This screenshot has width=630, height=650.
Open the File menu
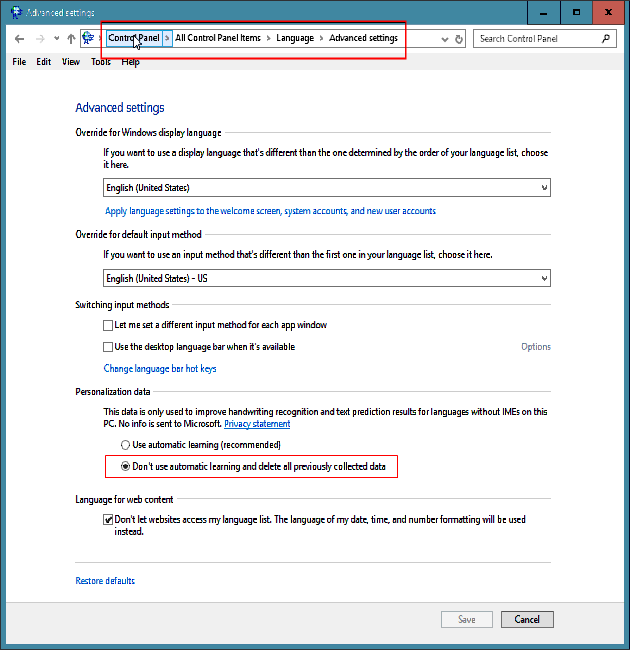19,62
